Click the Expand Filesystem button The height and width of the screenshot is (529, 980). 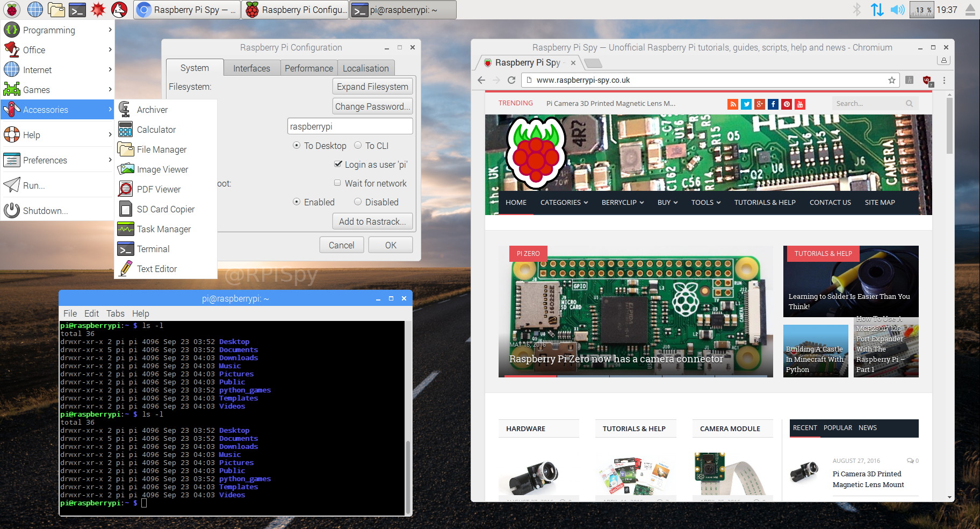[372, 87]
